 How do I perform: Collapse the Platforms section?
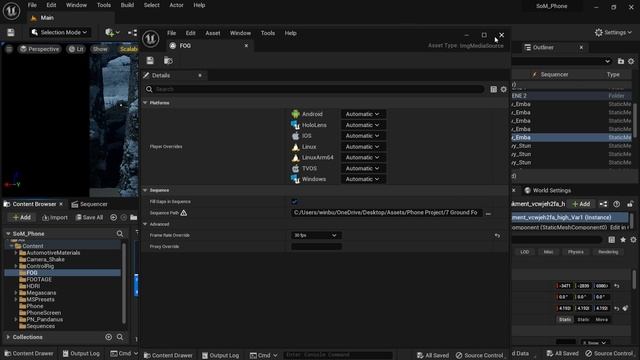coord(145,103)
